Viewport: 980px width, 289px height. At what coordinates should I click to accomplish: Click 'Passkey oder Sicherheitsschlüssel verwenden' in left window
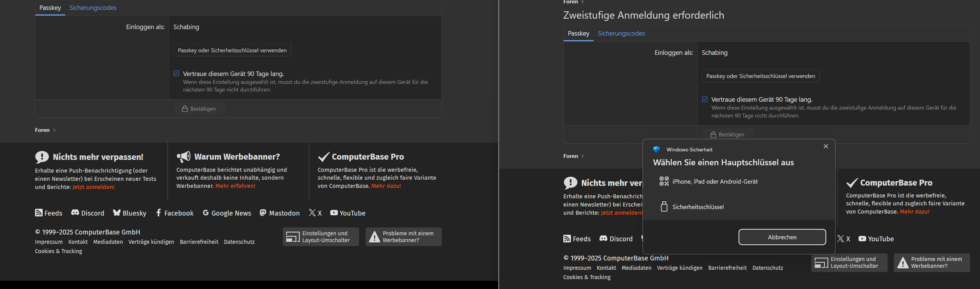click(232, 50)
